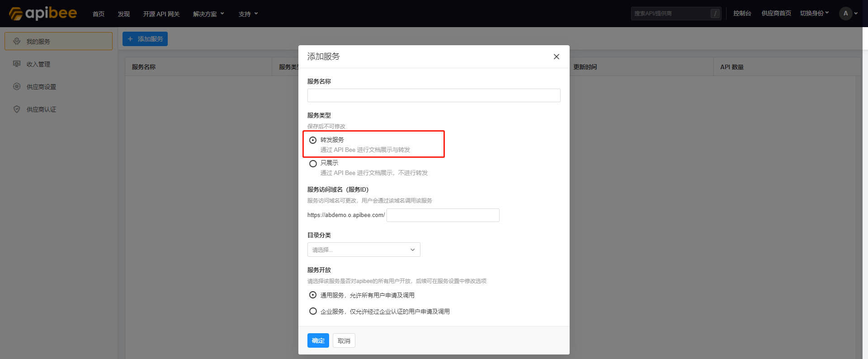The image size is (868, 359).
Task: Cancel with the 取消 button
Action: coord(344,340)
